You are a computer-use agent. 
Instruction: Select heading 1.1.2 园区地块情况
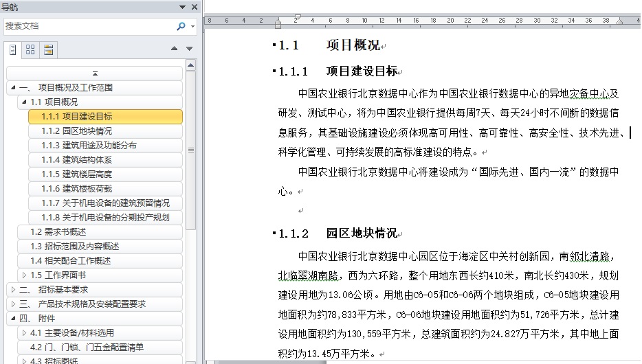pyautogui.click(x=106, y=131)
